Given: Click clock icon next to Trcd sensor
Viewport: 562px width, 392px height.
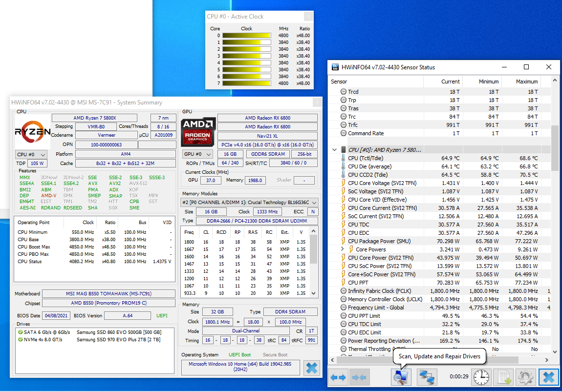Looking at the screenshot, I should click(344, 92).
